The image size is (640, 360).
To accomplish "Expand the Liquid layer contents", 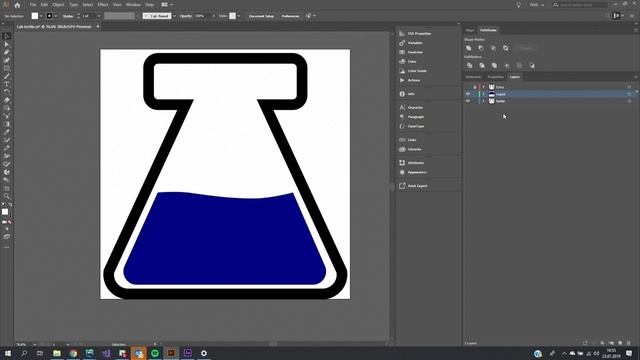I will [x=484, y=94].
